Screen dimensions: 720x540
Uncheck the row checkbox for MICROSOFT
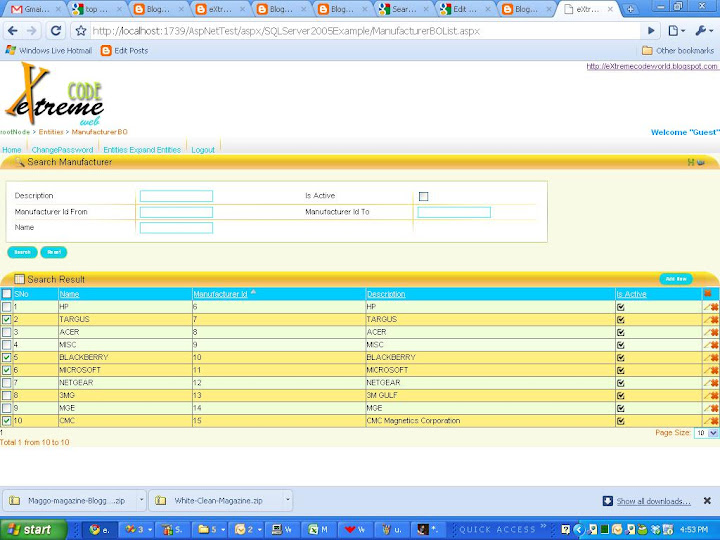6,370
